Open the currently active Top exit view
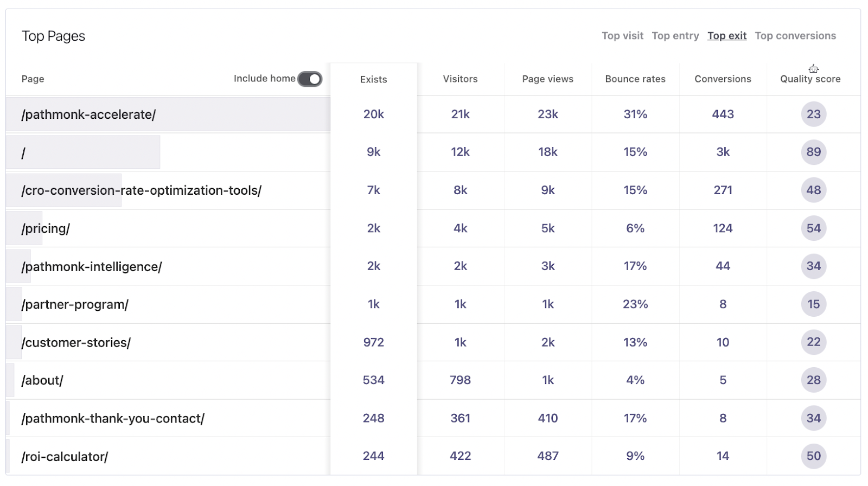The width and height of the screenshot is (868, 486). tap(726, 35)
